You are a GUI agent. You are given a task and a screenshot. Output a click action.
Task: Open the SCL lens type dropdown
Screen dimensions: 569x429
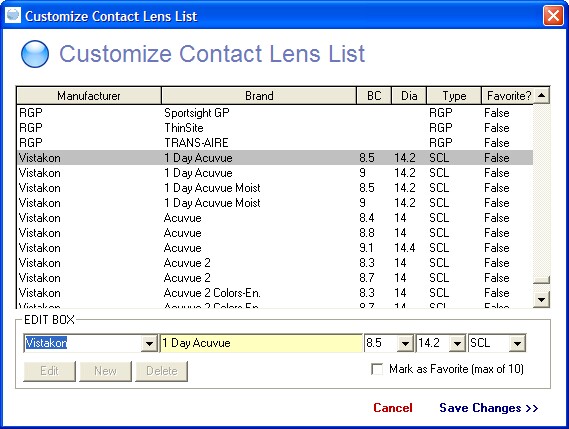pyautogui.click(x=517, y=343)
